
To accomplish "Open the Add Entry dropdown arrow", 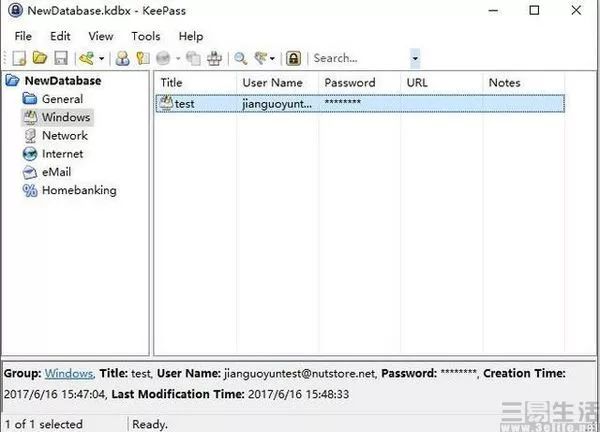I will [x=101, y=59].
